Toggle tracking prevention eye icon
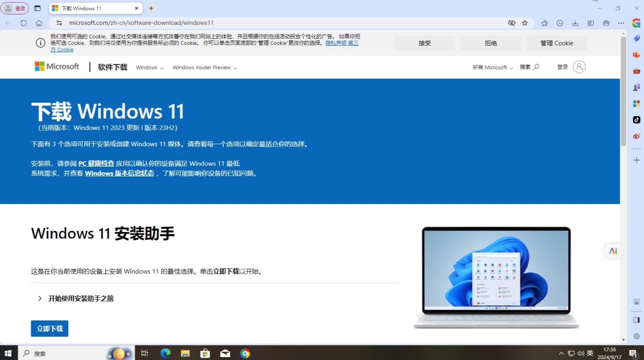644x360 pixels. (511, 23)
